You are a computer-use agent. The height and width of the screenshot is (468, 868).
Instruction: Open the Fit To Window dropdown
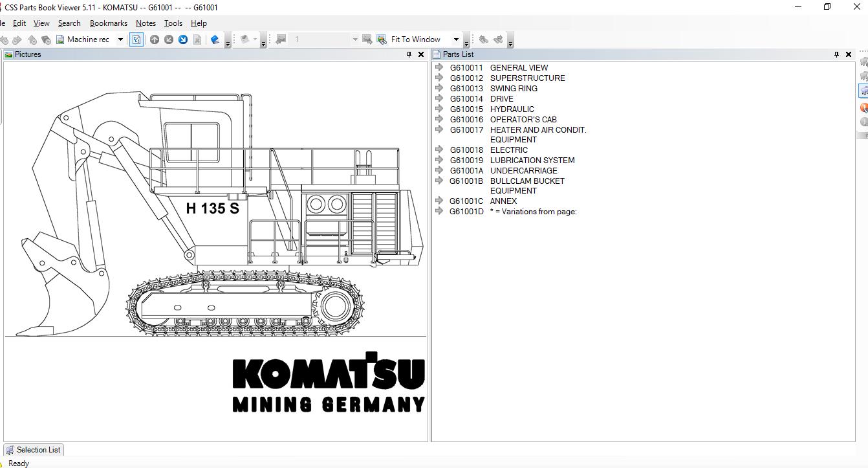coord(457,39)
